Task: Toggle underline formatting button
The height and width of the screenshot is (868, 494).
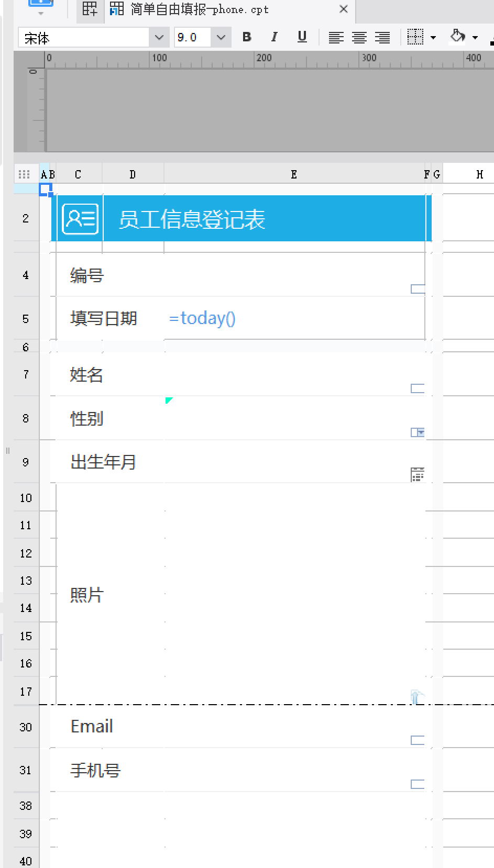Action: [x=302, y=37]
